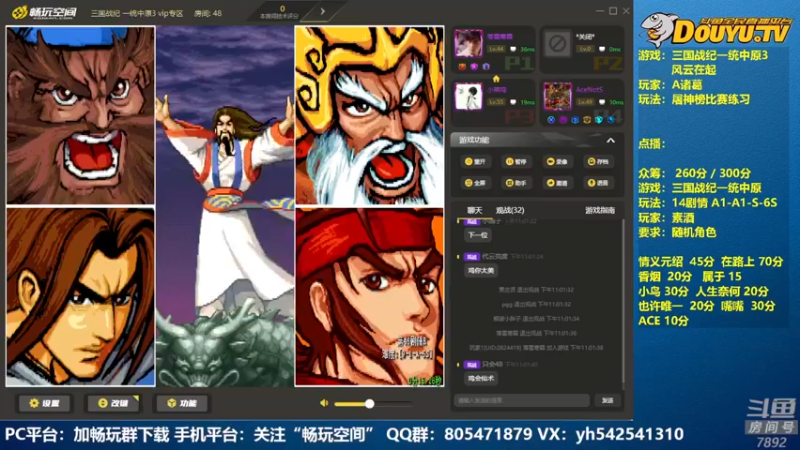This screenshot has height=450, width=800.
Task: Click the 36ms ping value for P1
Action: [527, 49]
